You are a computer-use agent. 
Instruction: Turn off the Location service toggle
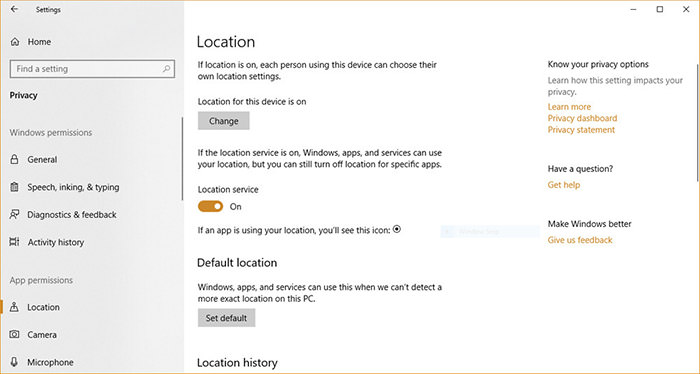click(210, 206)
